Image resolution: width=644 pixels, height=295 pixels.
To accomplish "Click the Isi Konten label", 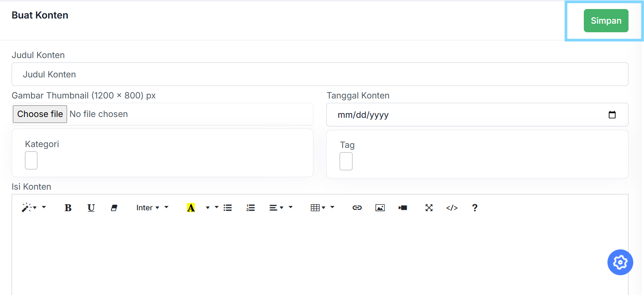I will coord(31,187).
